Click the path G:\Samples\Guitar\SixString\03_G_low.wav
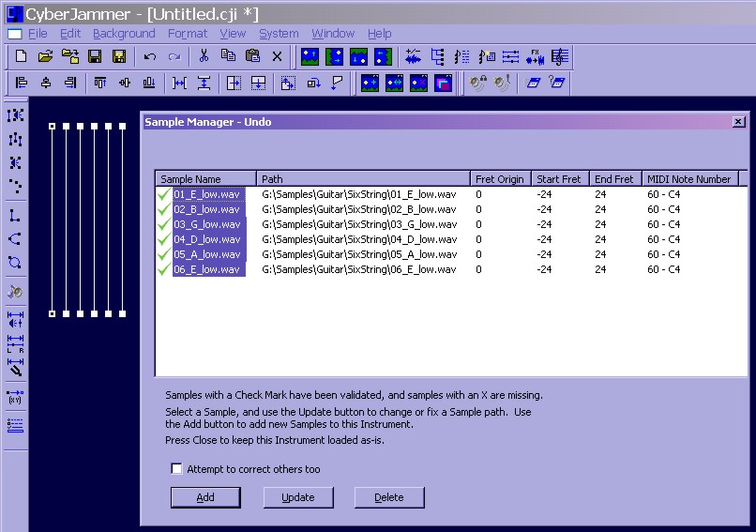The image size is (756, 532). [359, 224]
